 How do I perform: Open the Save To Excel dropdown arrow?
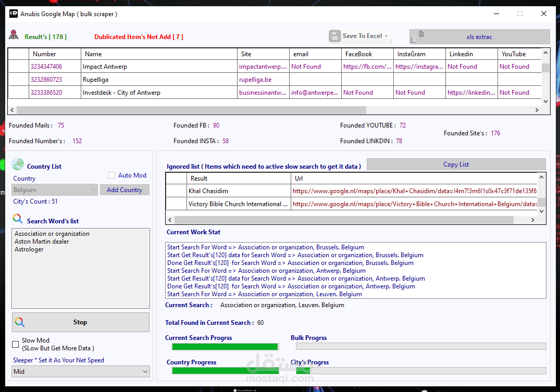point(387,36)
